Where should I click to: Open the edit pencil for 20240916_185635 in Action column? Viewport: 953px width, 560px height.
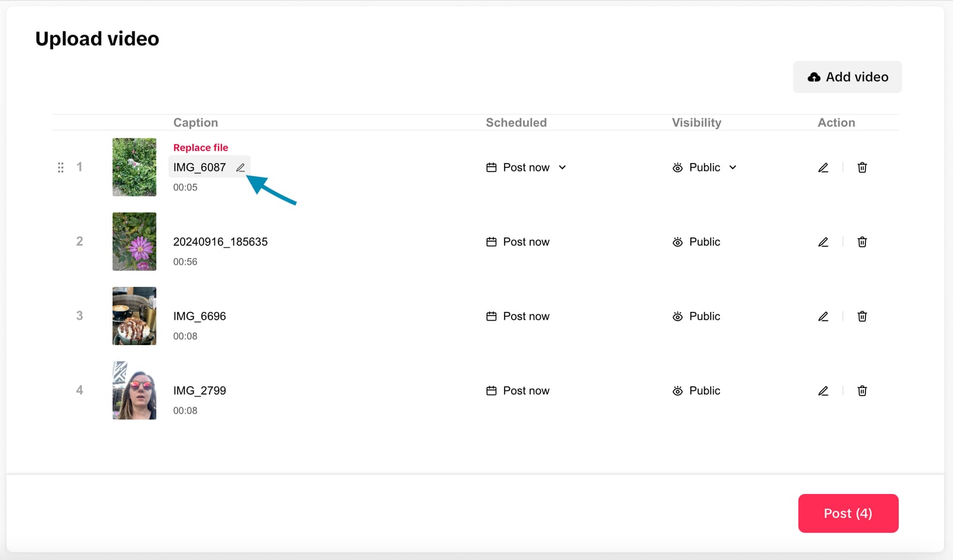(x=823, y=242)
